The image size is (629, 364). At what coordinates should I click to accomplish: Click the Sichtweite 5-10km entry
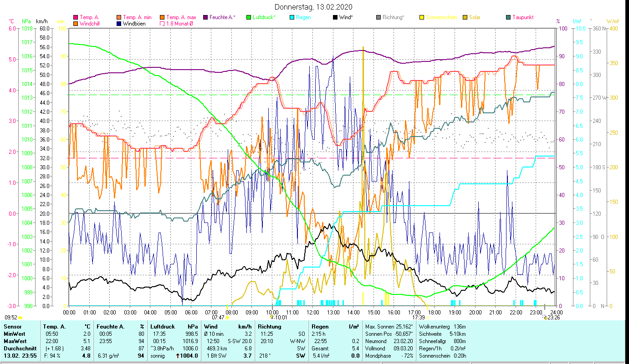(x=442, y=334)
